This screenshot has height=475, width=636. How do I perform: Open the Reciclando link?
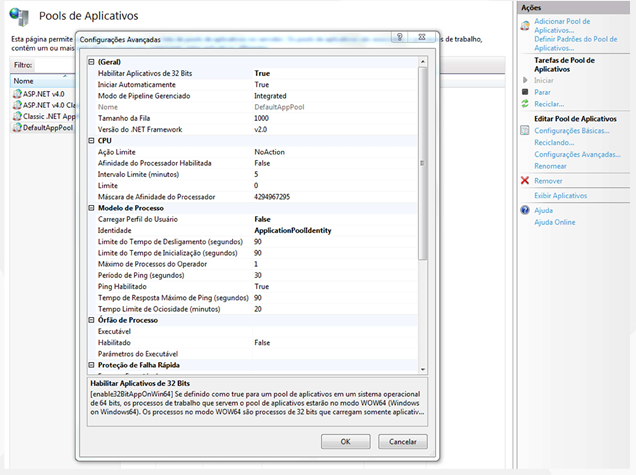pos(554,142)
